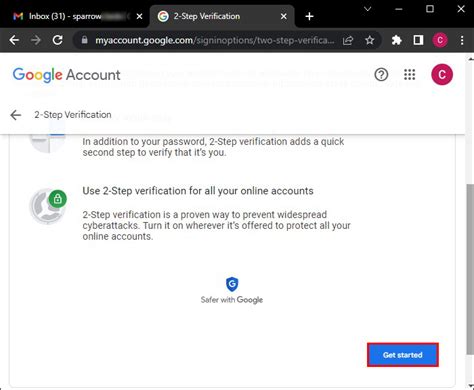Image resolution: width=474 pixels, height=390 pixels.
Task: Minimize the browser window
Action: tap(399, 9)
